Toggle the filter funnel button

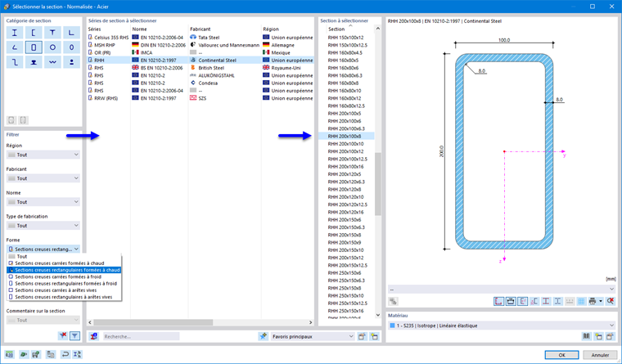(74, 336)
